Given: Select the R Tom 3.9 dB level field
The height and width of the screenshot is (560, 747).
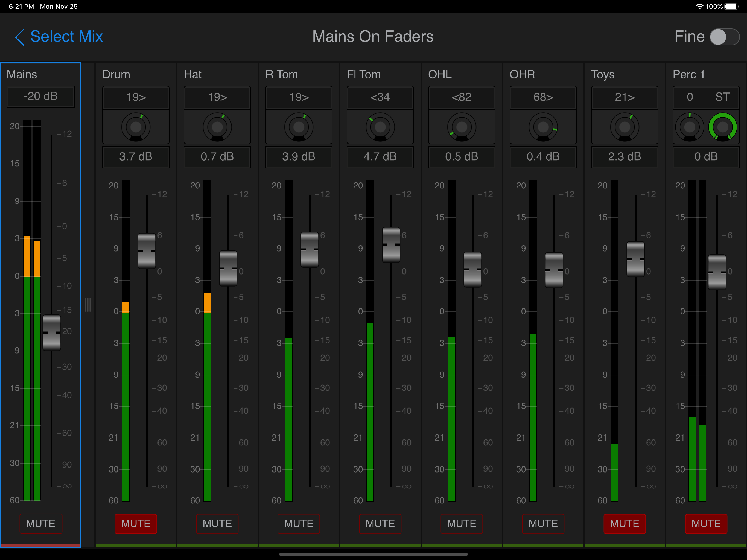Looking at the screenshot, I should [x=299, y=157].
